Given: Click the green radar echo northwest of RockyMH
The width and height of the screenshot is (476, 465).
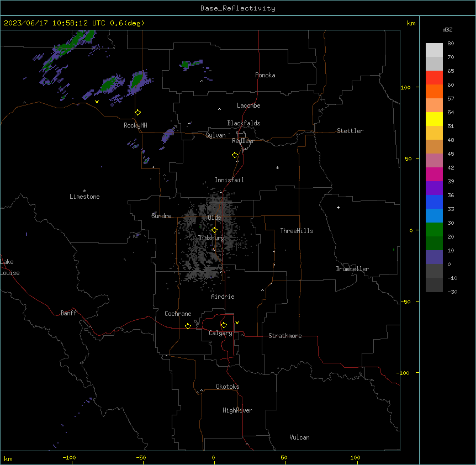Looking at the screenshot, I should pos(108,84).
